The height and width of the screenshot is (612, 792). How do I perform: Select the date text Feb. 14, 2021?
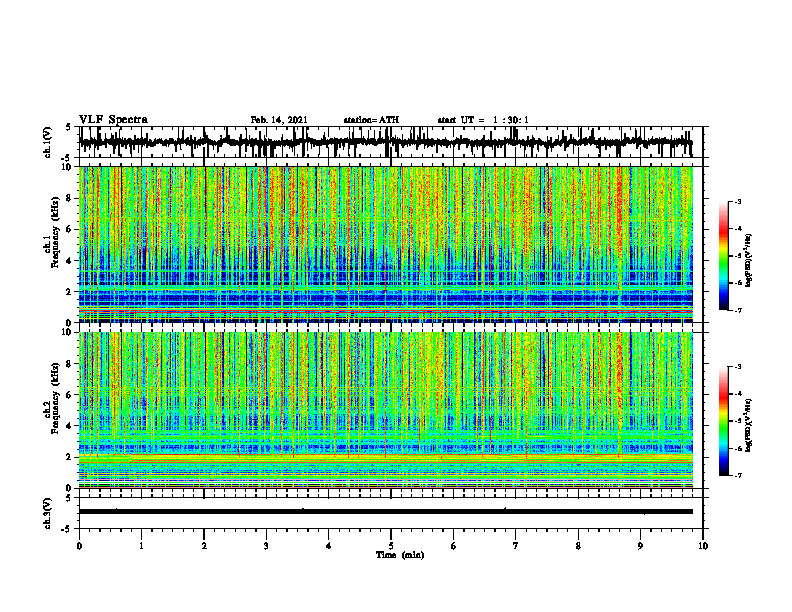279,120
